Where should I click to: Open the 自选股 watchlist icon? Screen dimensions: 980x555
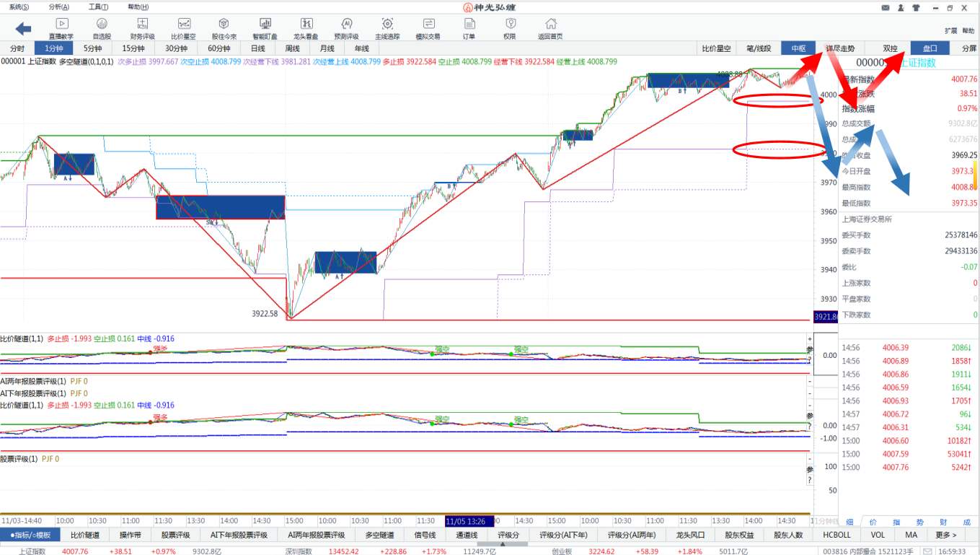tap(102, 28)
